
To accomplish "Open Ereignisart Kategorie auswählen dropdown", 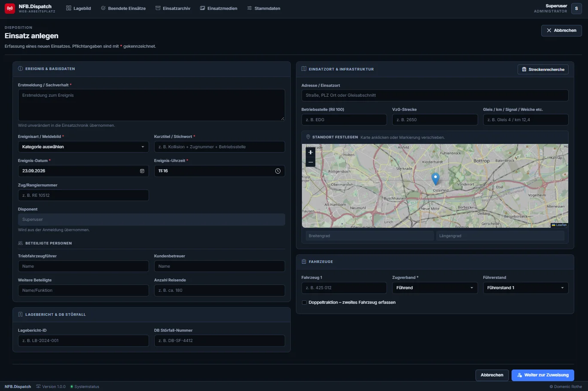I will click(x=83, y=147).
